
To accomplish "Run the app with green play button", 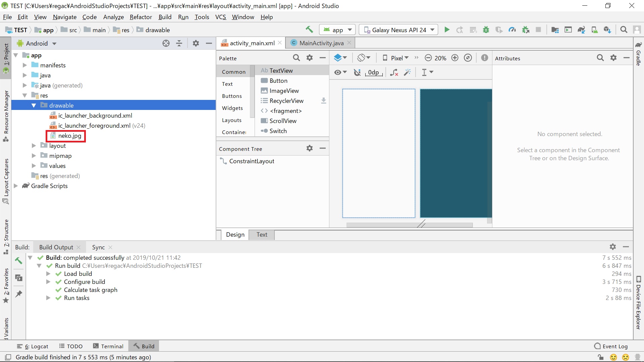I will 447,30.
